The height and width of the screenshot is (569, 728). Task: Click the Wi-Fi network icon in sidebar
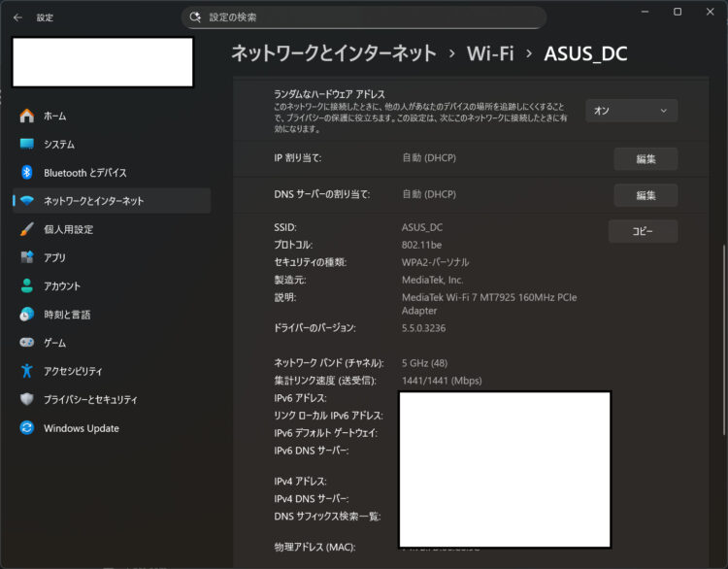(x=27, y=201)
